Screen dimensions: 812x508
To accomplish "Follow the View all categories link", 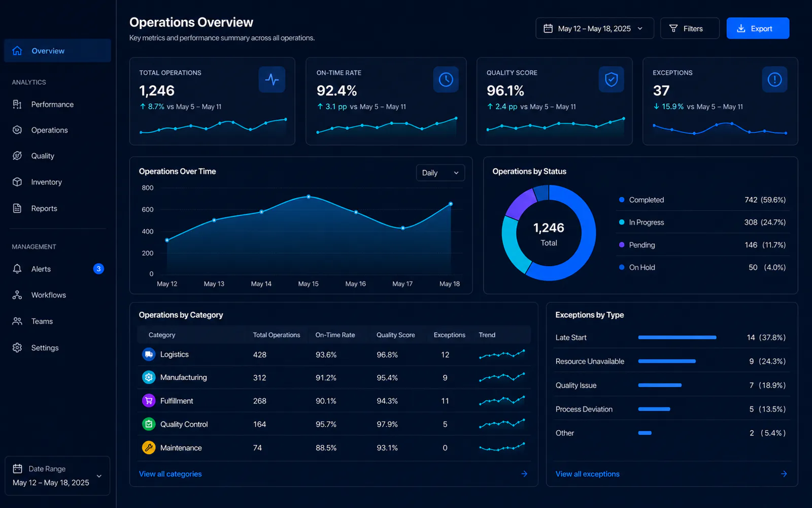I will (171, 474).
